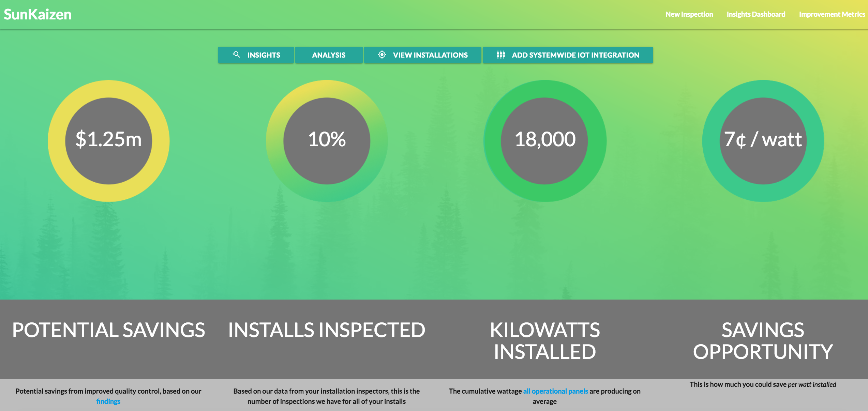Open the 'all operational panels' link
868x411 pixels.
(555, 391)
